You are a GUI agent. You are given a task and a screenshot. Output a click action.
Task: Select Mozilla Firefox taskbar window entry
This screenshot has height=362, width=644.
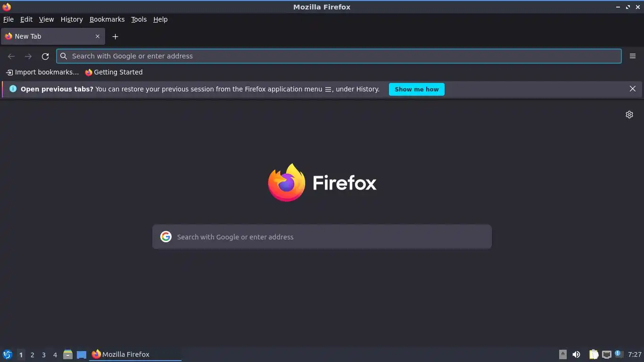pyautogui.click(x=135, y=354)
